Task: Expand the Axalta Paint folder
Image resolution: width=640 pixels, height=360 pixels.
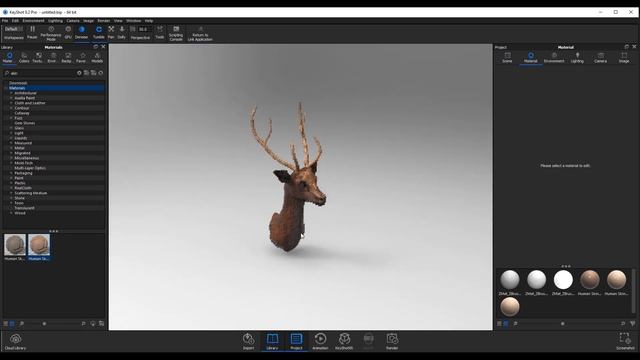Action: point(11,98)
